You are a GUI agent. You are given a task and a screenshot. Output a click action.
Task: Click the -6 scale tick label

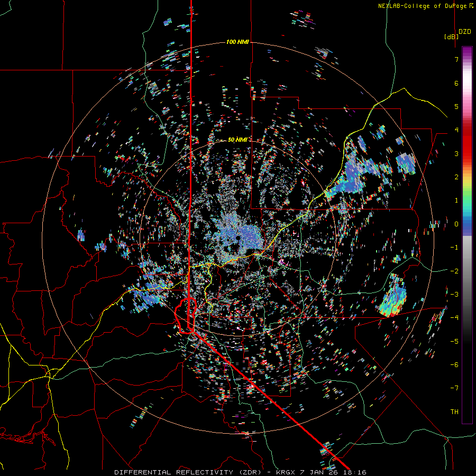click(454, 364)
